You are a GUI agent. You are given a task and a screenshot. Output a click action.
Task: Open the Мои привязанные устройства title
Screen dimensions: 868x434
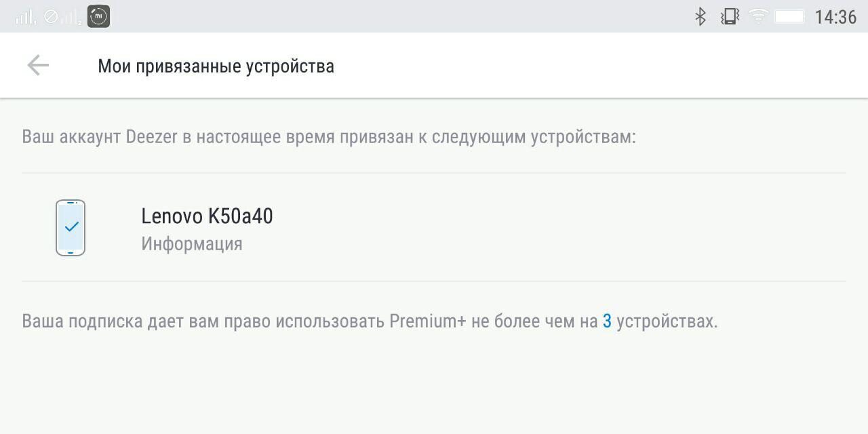pos(216,66)
